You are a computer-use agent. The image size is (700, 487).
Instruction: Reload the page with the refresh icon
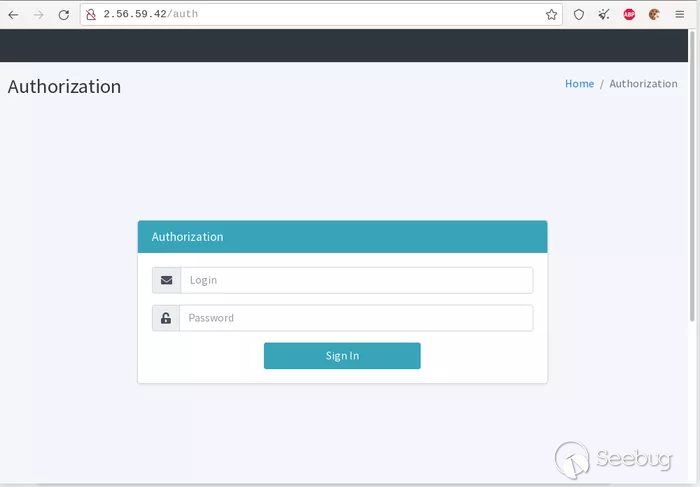(63, 15)
